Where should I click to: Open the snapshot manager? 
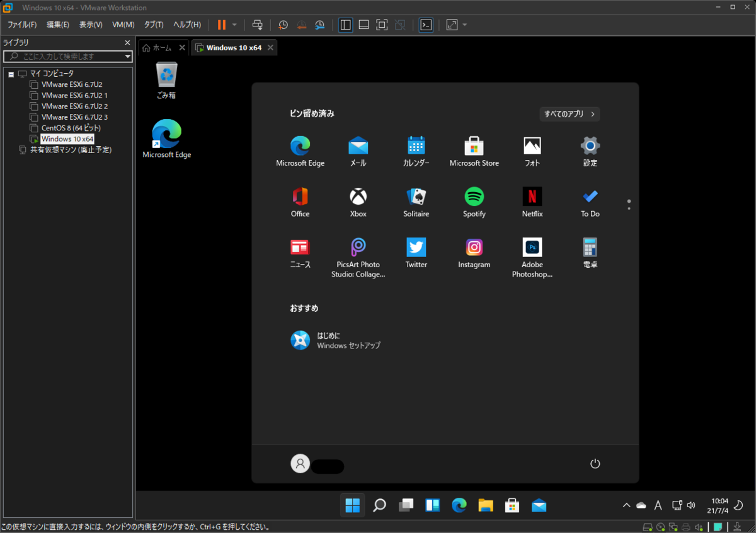tap(320, 25)
